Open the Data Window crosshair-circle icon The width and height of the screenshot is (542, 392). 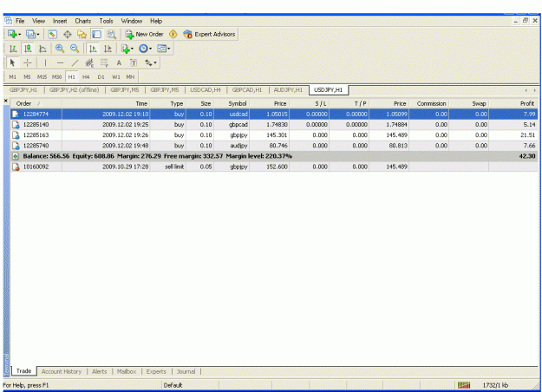[x=68, y=34]
